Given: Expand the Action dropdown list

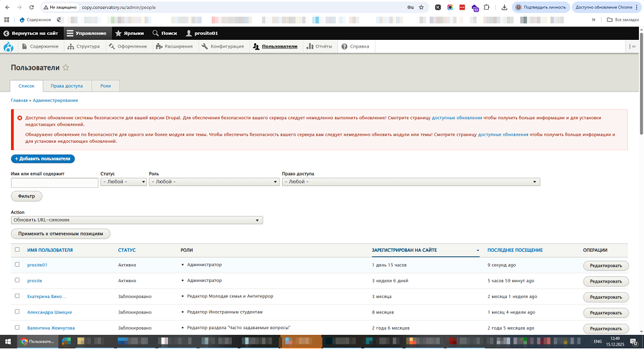Looking at the screenshot, I should [137, 220].
